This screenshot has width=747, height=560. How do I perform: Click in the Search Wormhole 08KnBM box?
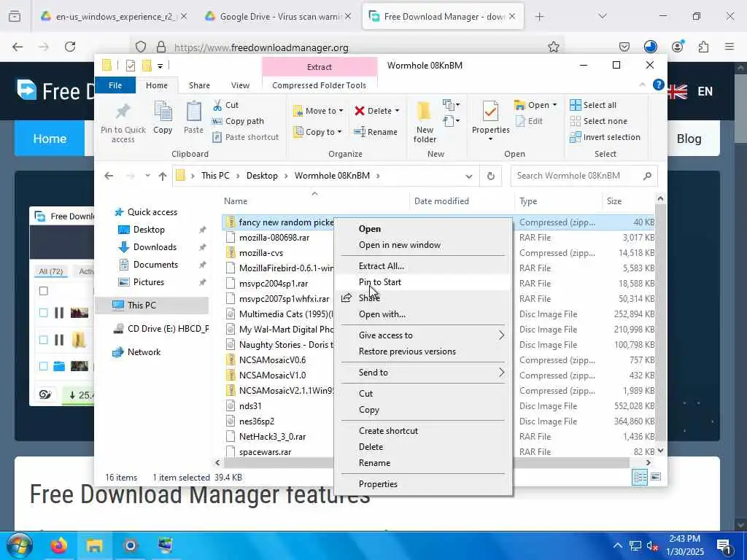point(584,176)
